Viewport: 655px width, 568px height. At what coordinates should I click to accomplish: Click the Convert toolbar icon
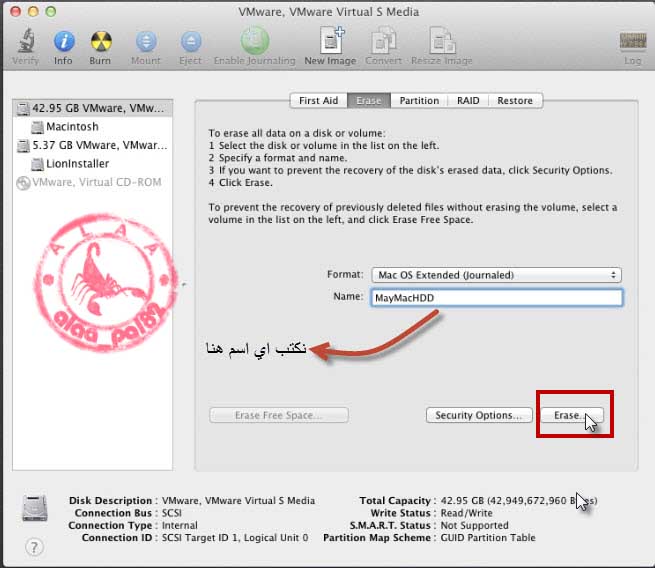[x=384, y=41]
